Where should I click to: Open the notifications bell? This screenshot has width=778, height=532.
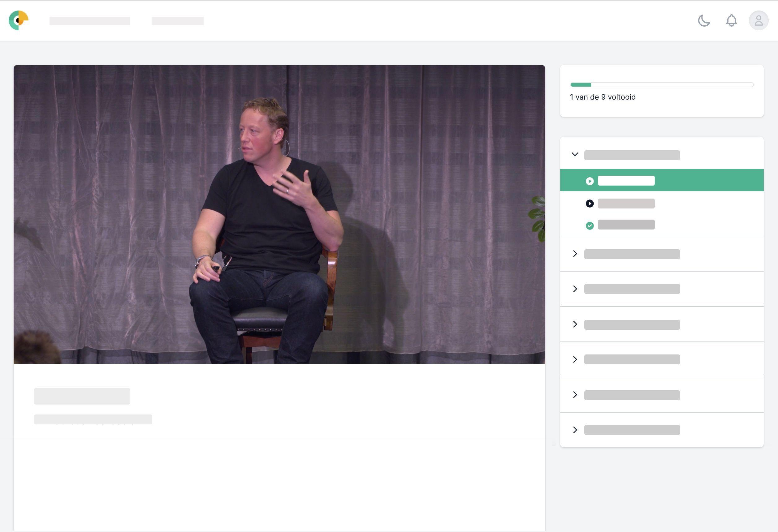[731, 21]
